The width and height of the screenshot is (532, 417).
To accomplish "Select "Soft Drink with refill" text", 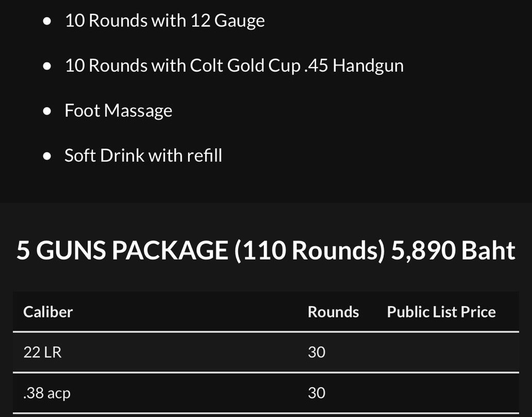I will [x=143, y=155].
